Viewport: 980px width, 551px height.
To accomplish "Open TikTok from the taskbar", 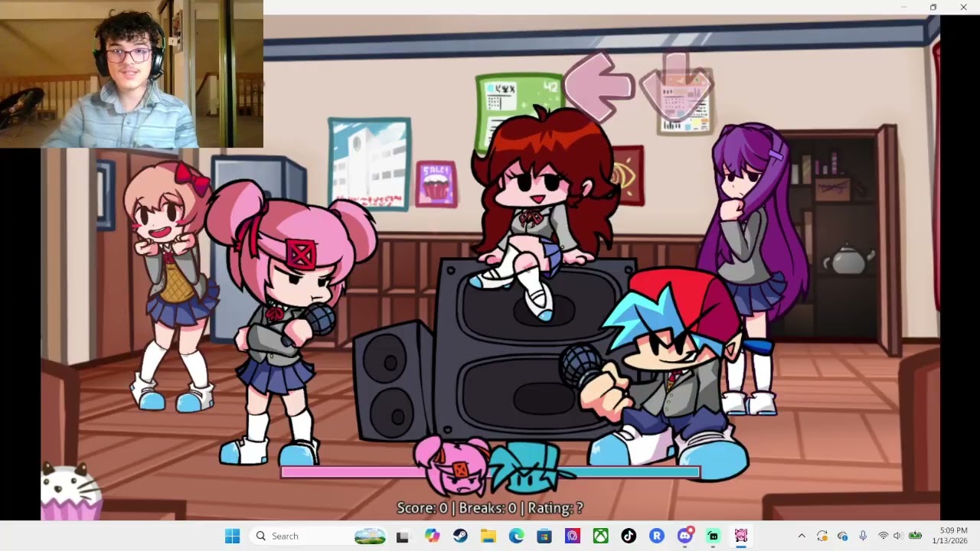I will [x=629, y=536].
